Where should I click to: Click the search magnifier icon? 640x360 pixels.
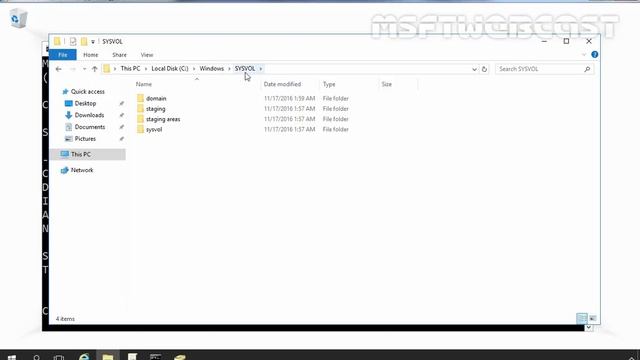(x=587, y=69)
